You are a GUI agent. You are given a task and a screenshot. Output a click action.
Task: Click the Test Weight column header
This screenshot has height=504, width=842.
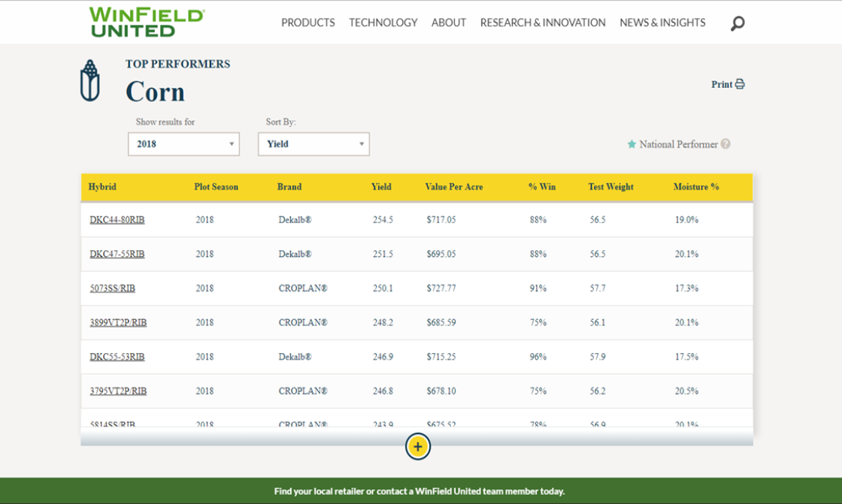(x=610, y=187)
